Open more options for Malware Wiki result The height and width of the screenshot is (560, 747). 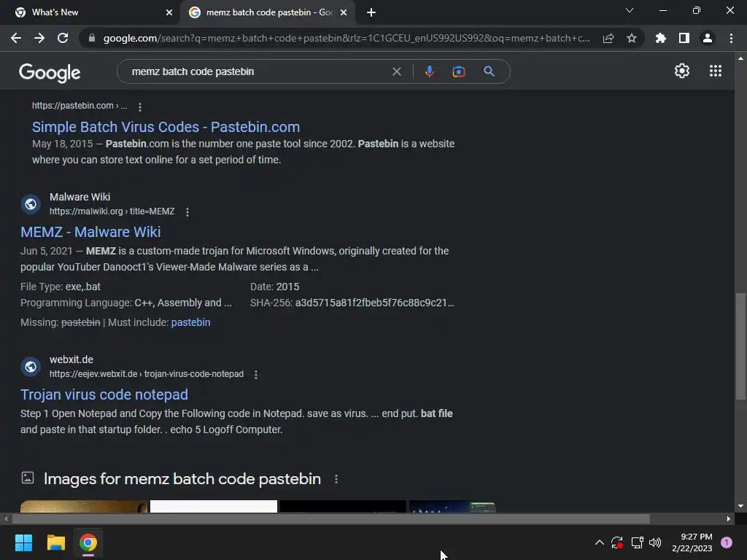coord(187,212)
